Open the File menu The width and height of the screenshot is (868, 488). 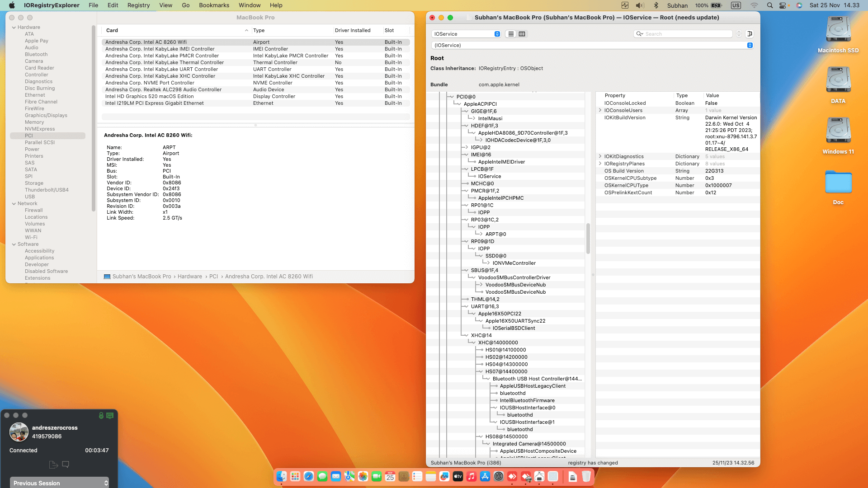coord(94,5)
